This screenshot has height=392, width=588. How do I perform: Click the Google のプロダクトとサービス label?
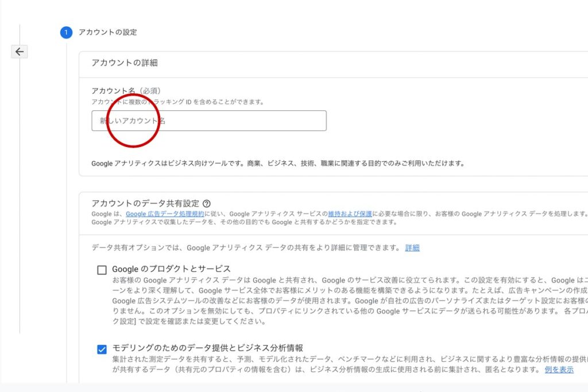pyautogui.click(x=171, y=269)
